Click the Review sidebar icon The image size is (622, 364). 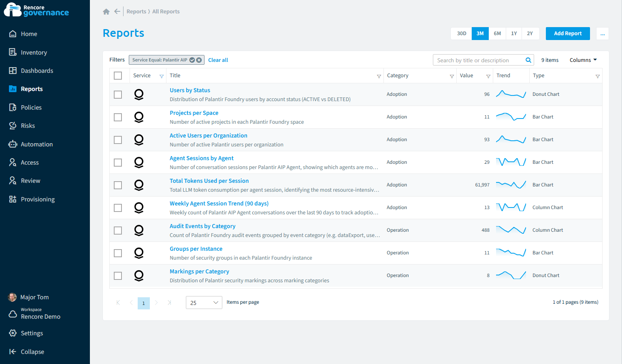click(x=13, y=181)
